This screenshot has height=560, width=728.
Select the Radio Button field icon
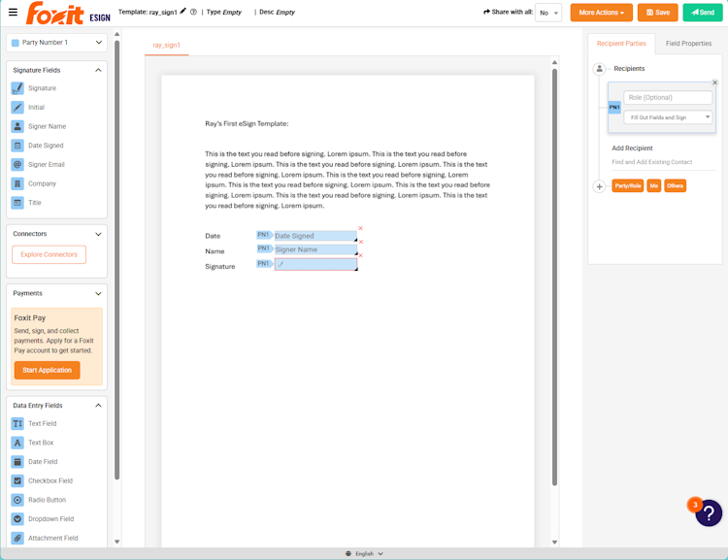(17, 500)
